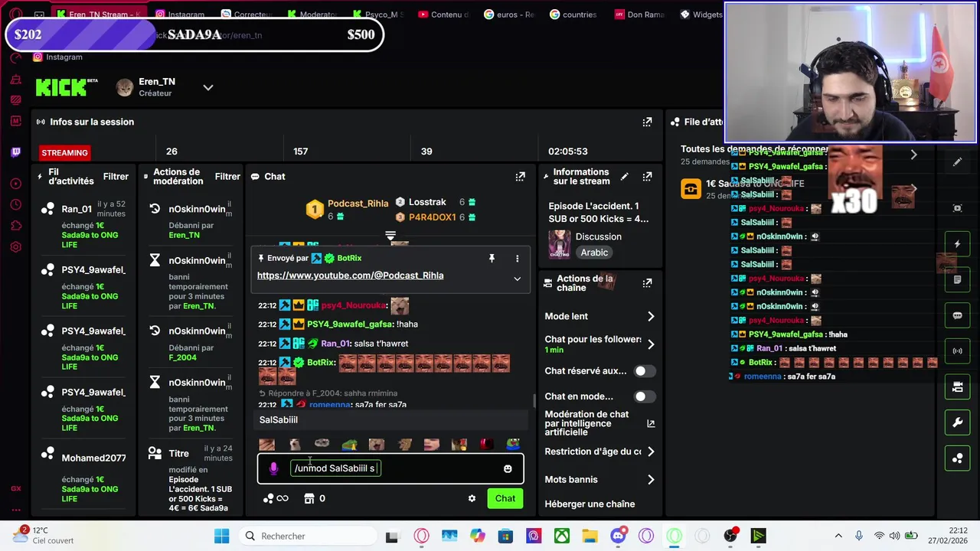
Task: Open the Podcast_Rihla YouTube link
Action: click(x=350, y=275)
